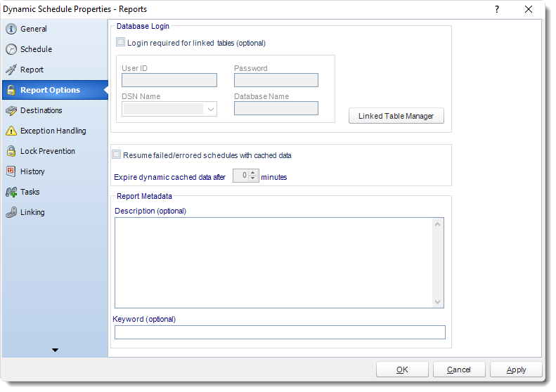Open the Linked Table Manager
The width and height of the screenshot is (556, 392).
pos(396,116)
